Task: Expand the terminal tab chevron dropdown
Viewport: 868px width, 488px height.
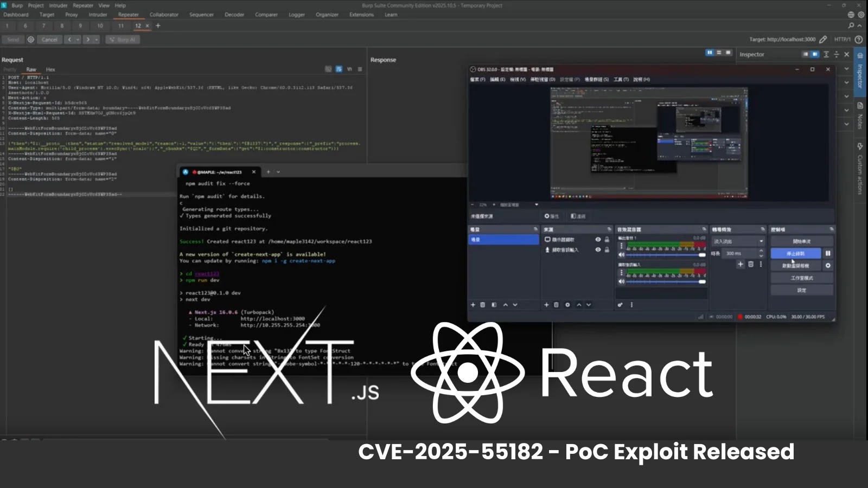Action: tap(277, 172)
